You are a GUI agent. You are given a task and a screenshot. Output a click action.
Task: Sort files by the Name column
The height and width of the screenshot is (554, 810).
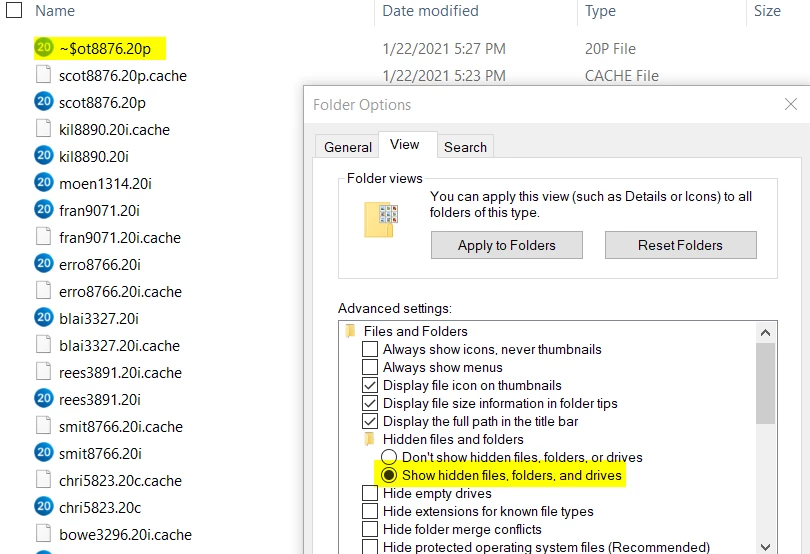55,10
